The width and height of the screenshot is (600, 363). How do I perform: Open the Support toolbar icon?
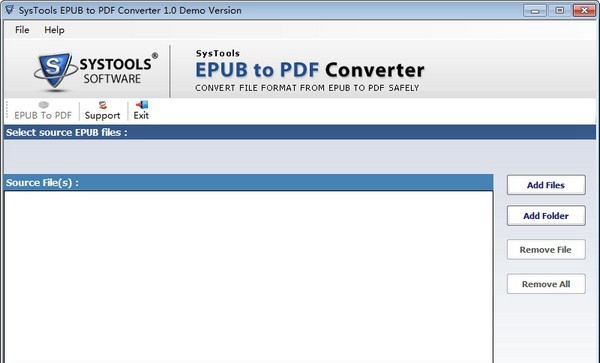(x=102, y=111)
